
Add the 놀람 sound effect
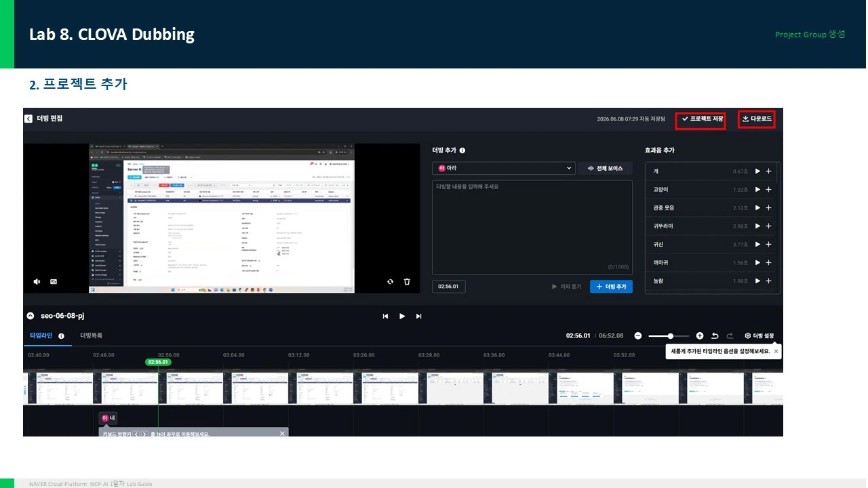point(768,281)
